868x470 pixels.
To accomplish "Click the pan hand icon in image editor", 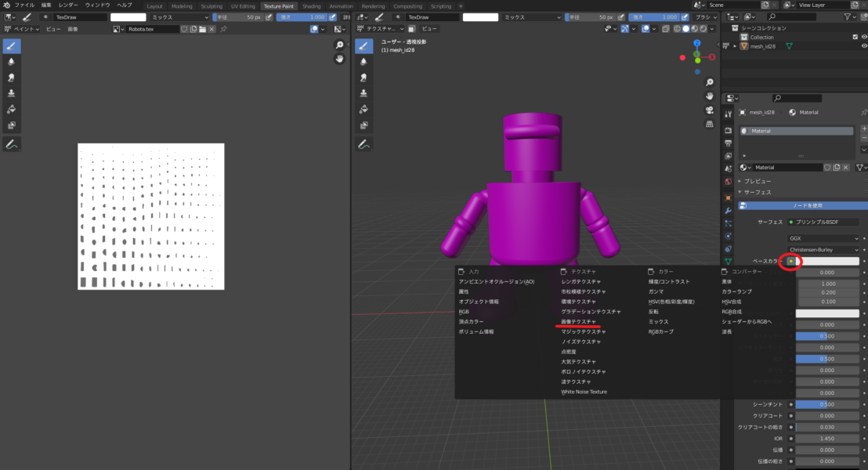I will coord(339,59).
